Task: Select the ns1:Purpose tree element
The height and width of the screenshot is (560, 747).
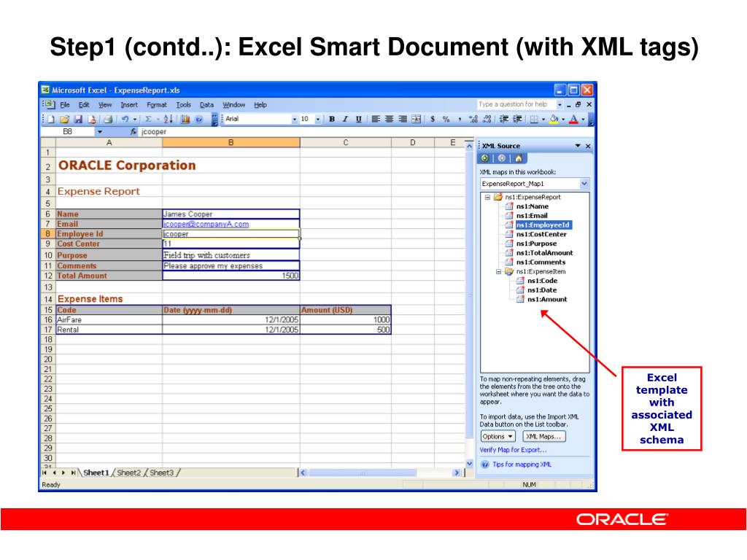Action: [536, 244]
